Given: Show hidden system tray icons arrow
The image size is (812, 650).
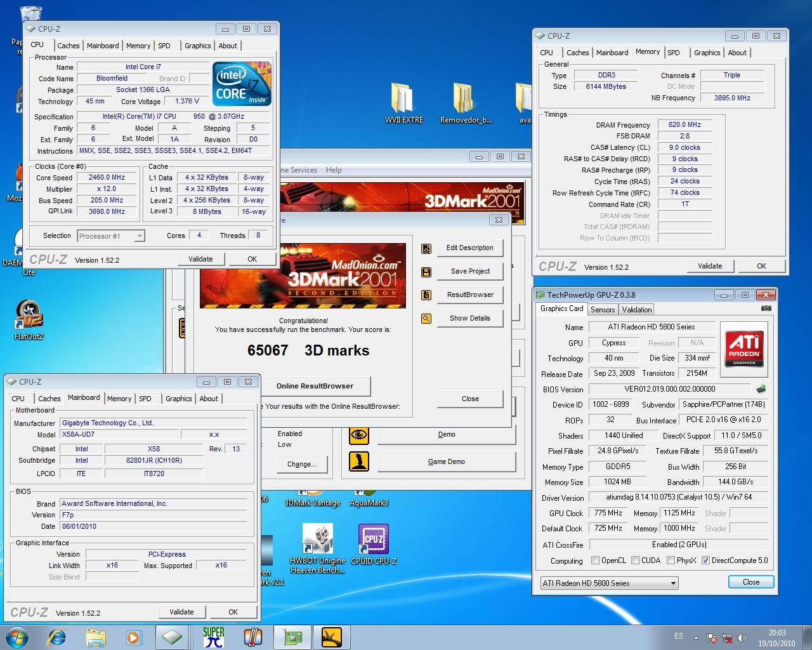Looking at the screenshot, I should point(697,638).
